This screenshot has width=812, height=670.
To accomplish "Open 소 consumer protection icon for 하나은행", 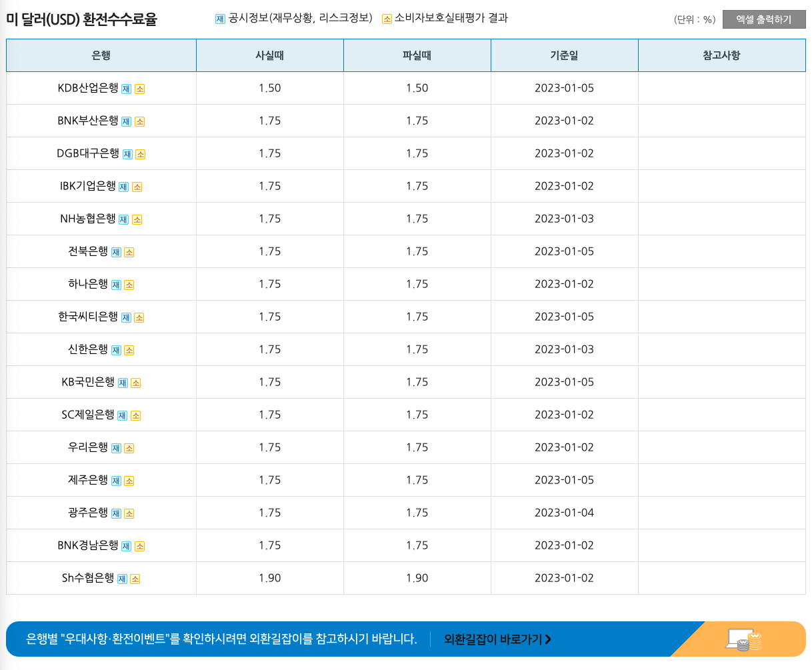I will pyautogui.click(x=129, y=285).
